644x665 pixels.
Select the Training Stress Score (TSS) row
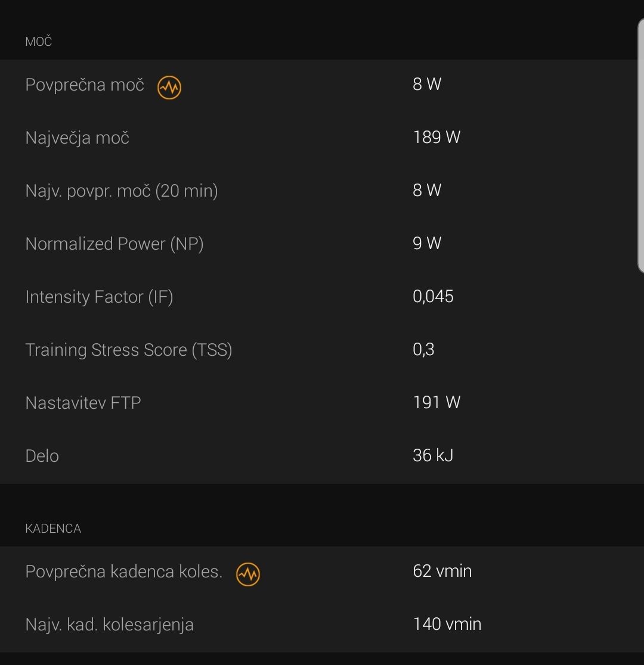pos(322,350)
